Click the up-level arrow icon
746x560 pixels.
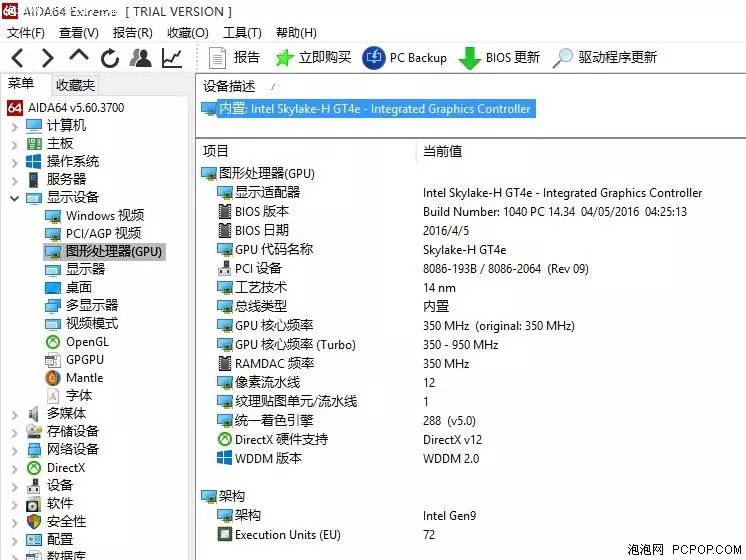point(79,56)
